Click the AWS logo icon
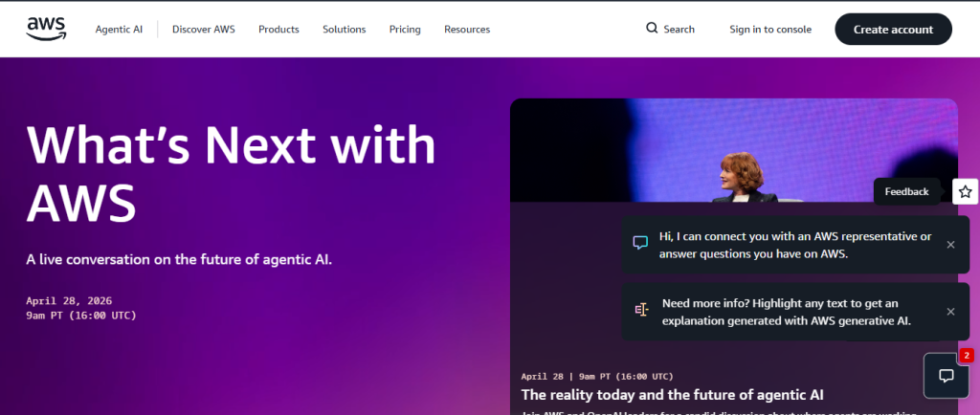The height and width of the screenshot is (415, 980). (46, 29)
